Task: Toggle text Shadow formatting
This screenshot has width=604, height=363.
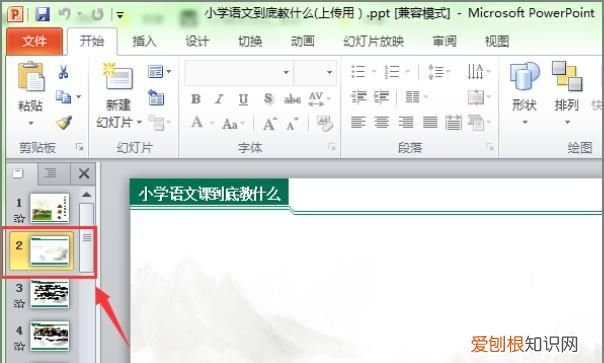Action: pyautogui.click(x=268, y=99)
